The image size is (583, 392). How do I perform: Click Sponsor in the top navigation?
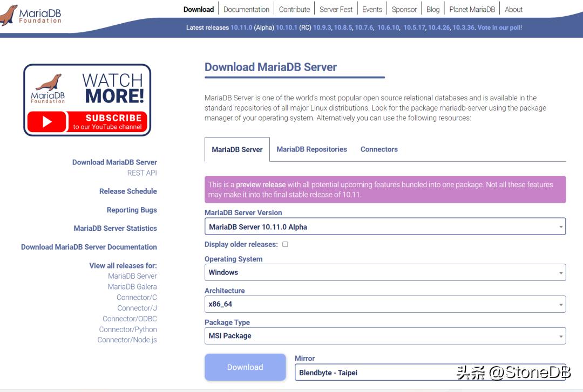click(x=404, y=9)
